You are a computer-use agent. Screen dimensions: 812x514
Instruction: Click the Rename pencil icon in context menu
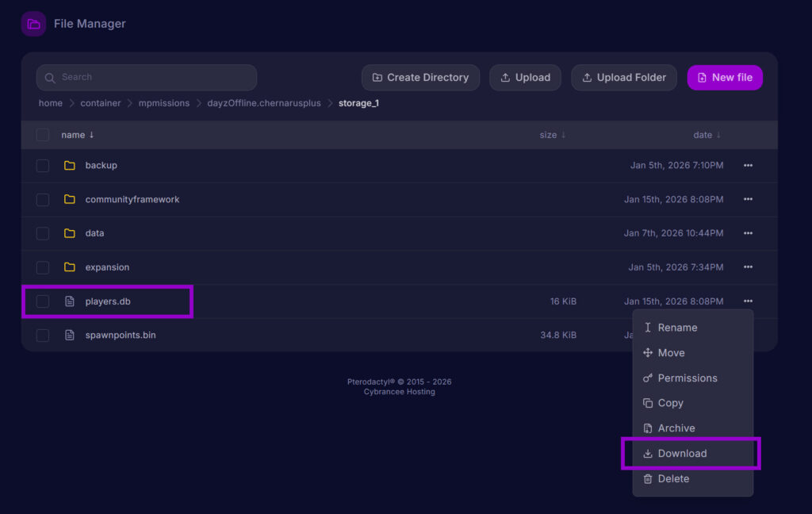point(646,327)
